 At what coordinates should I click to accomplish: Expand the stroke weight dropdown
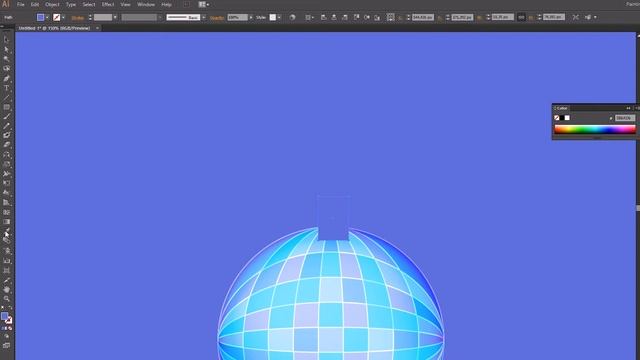coord(115,17)
